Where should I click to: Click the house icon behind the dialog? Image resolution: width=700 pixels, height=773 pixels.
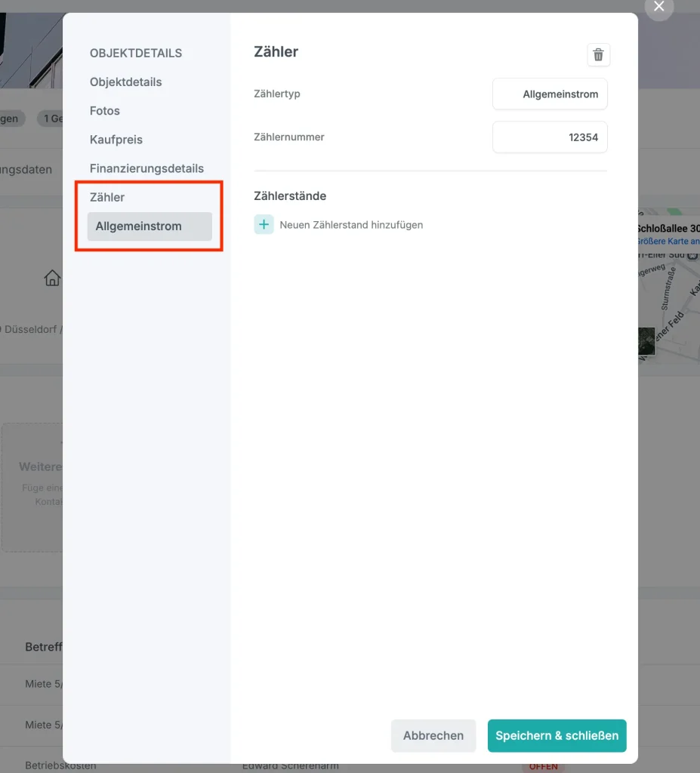(52, 278)
